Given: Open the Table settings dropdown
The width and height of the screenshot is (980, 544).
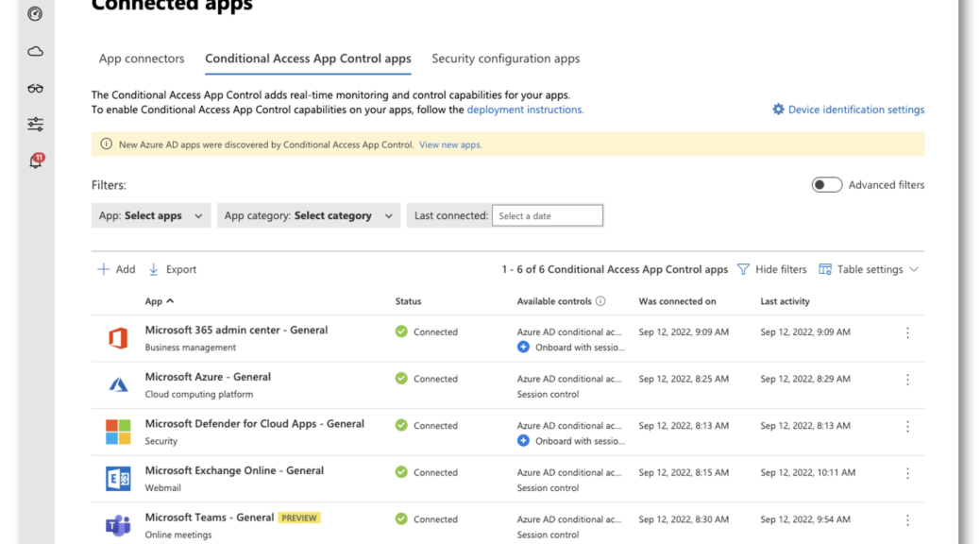Looking at the screenshot, I should point(869,269).
